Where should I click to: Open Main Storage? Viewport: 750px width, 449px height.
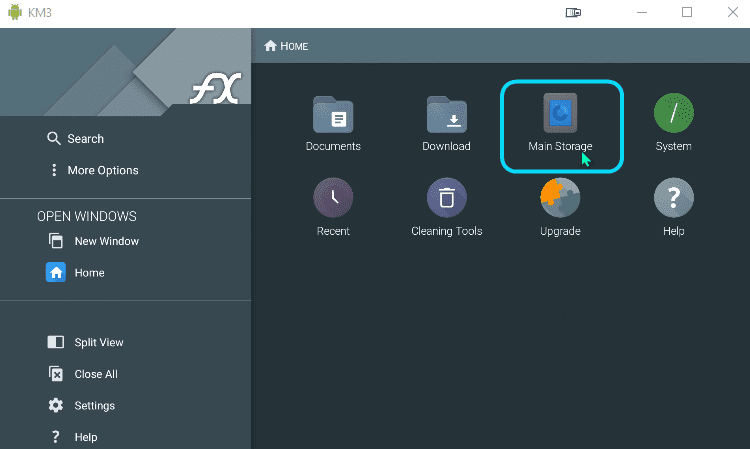pos(560,124)
